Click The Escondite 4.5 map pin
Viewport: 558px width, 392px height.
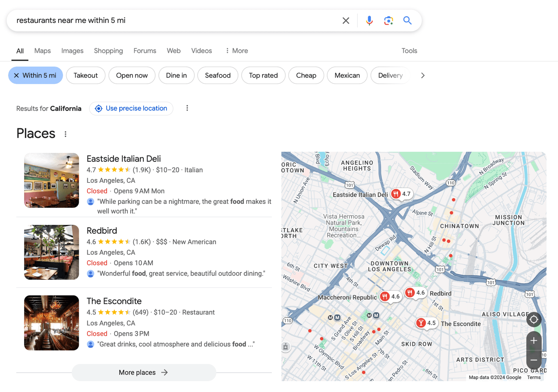[x=427, y=323]
